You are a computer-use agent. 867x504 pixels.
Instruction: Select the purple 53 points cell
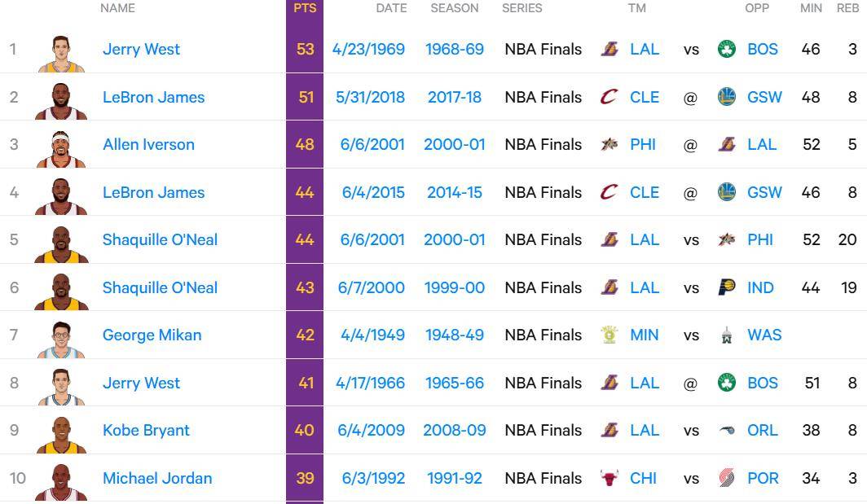305,49
